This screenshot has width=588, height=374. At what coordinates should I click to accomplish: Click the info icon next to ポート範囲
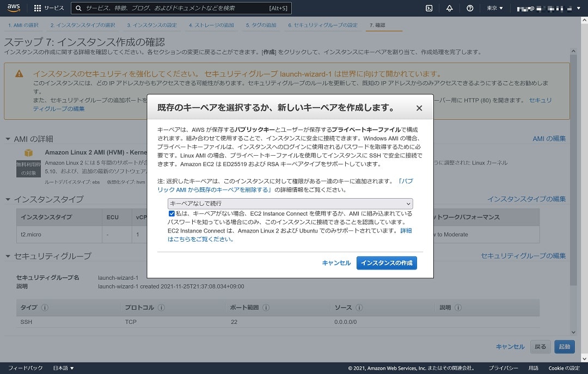[266, 308]
